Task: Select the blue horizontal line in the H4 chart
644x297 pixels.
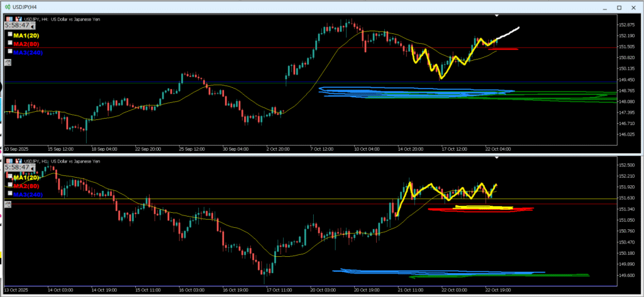Action: pos(189,82)
